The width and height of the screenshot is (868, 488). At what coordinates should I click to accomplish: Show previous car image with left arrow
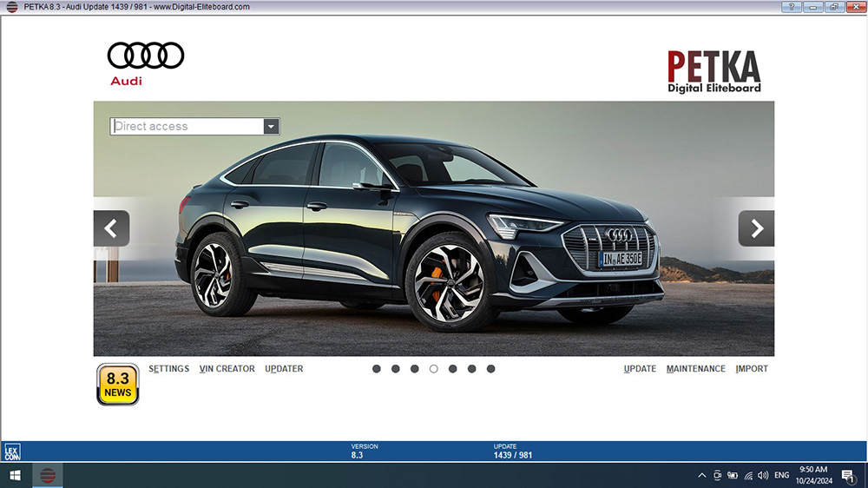tap(111, 228)
